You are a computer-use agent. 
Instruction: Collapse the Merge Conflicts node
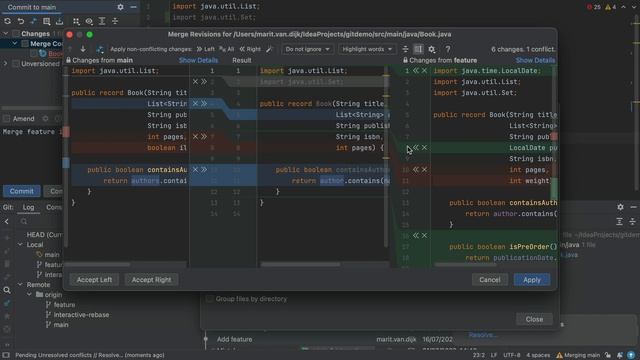15,43
